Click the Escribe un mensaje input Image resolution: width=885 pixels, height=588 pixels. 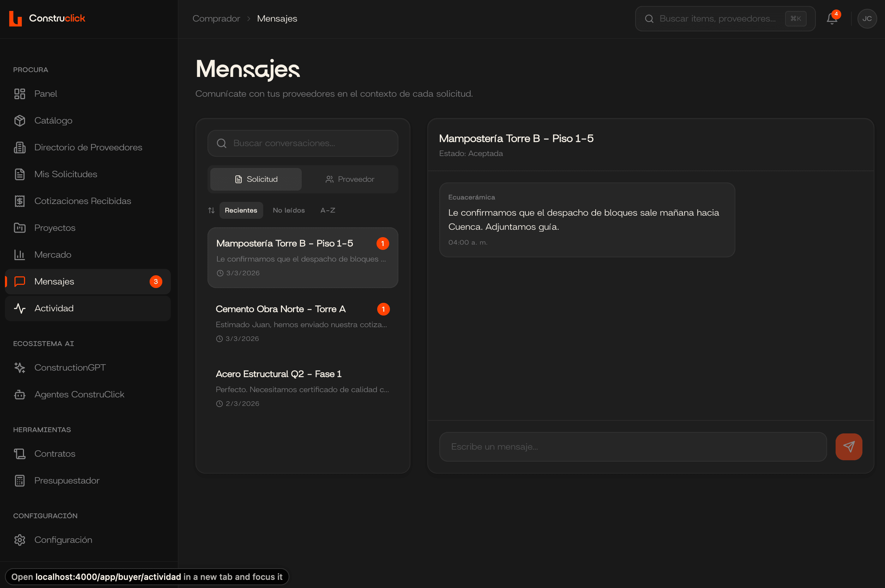[x=633, y=446]
